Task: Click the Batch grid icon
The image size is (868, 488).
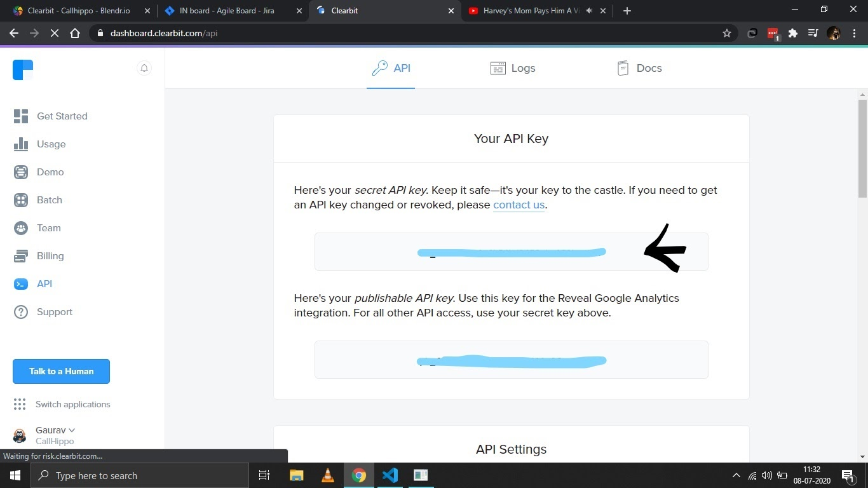Action: [21, 200]
